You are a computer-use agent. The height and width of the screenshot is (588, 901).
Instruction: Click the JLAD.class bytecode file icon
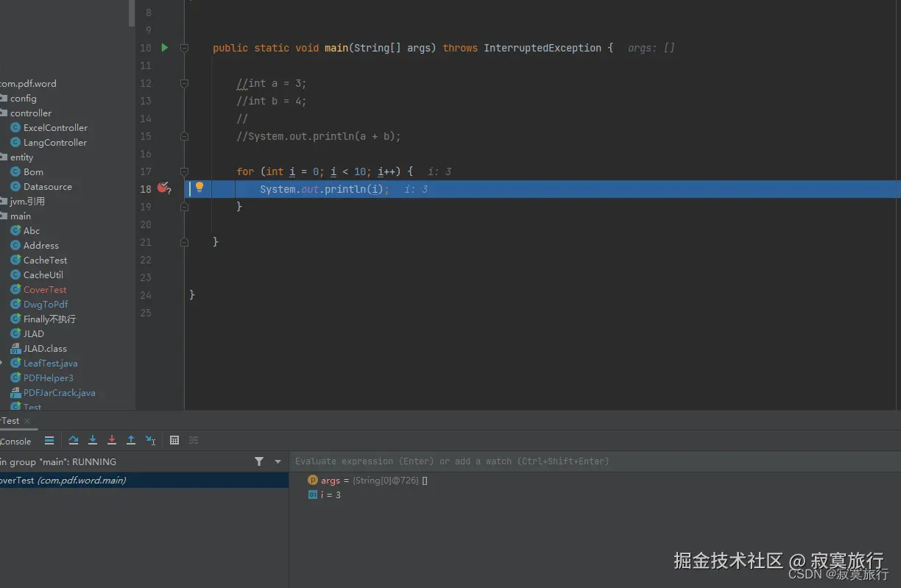pyautogui.click(x=15, y=348)
